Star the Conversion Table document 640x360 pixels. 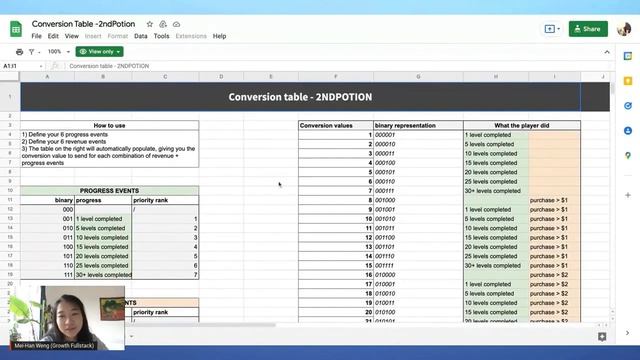[150, 24]
